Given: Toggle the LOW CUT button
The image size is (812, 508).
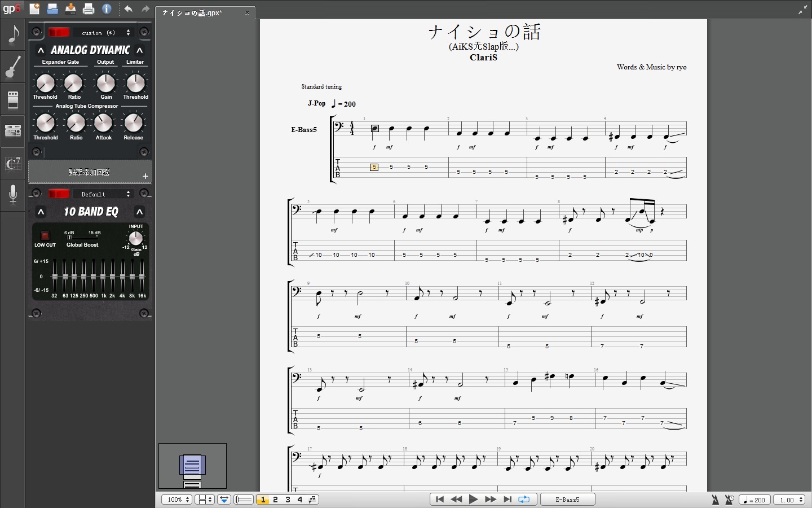Looking at the screenshot, I should (x=45, y=236).
